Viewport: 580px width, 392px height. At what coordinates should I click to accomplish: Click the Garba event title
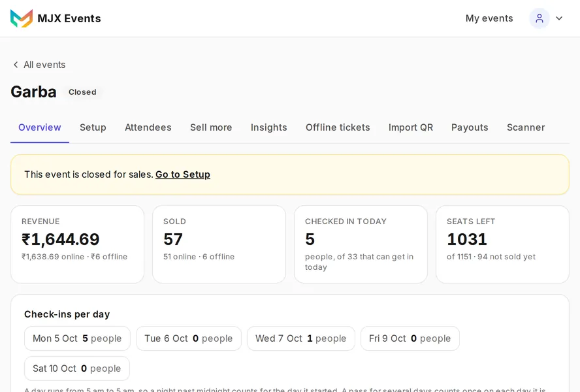pos(34,92)
